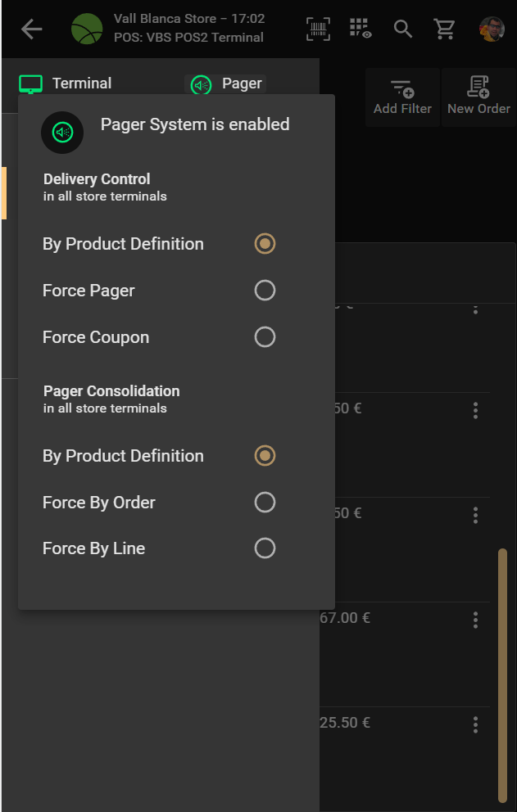This screenshot has width=517, height=812.
Task: Open the barcode scanner icon
Action: (x=319, y=29)
